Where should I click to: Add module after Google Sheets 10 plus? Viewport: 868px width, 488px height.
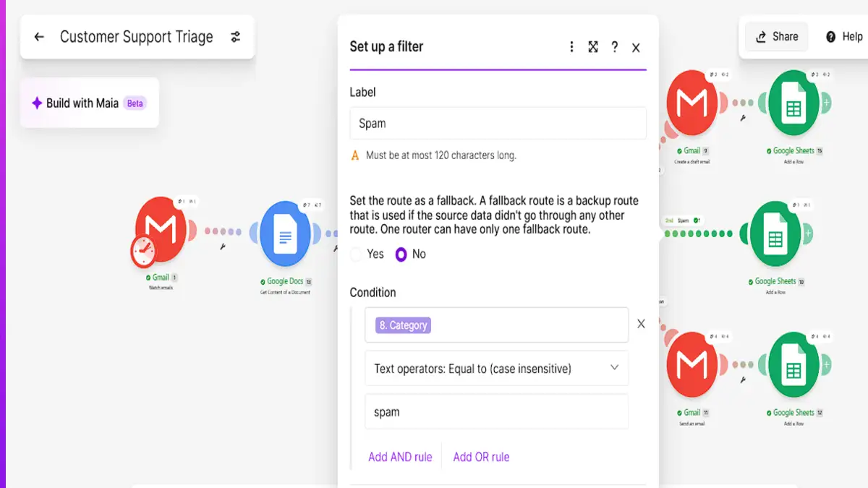(808, 234)
